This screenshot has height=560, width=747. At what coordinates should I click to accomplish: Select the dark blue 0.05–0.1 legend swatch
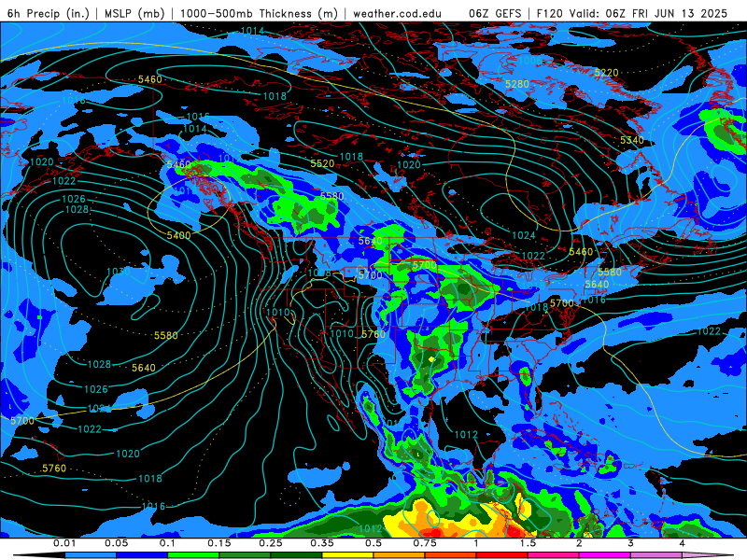tap(142, 555)
